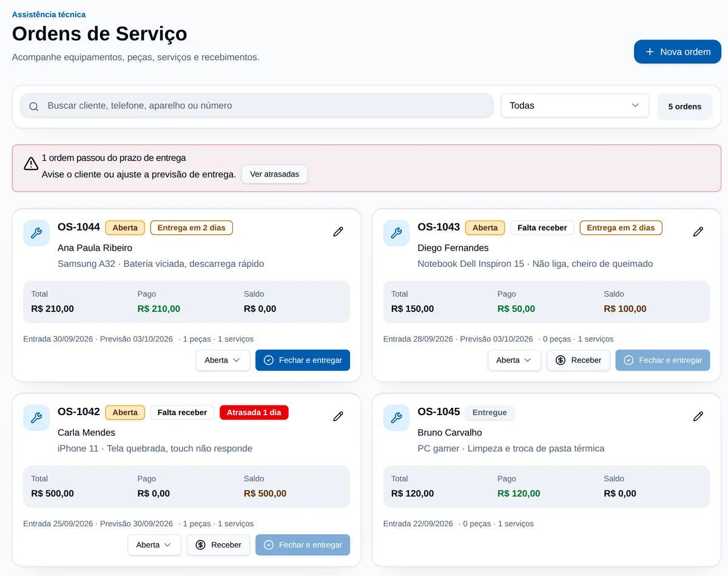The image size is (728, 576).
Task: Click the R$ 100,00 saldo value
Action: point(625,309)
